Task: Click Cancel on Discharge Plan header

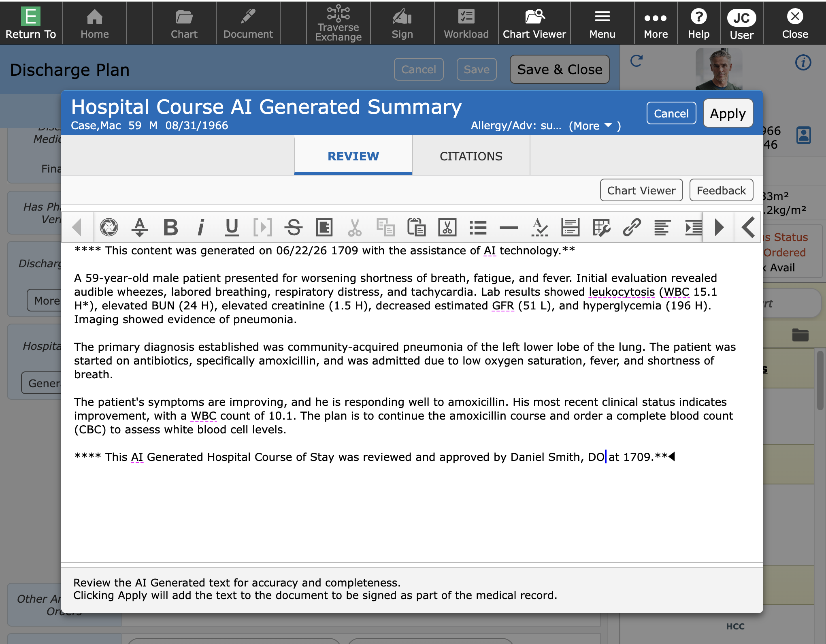Action: point(419,69)
